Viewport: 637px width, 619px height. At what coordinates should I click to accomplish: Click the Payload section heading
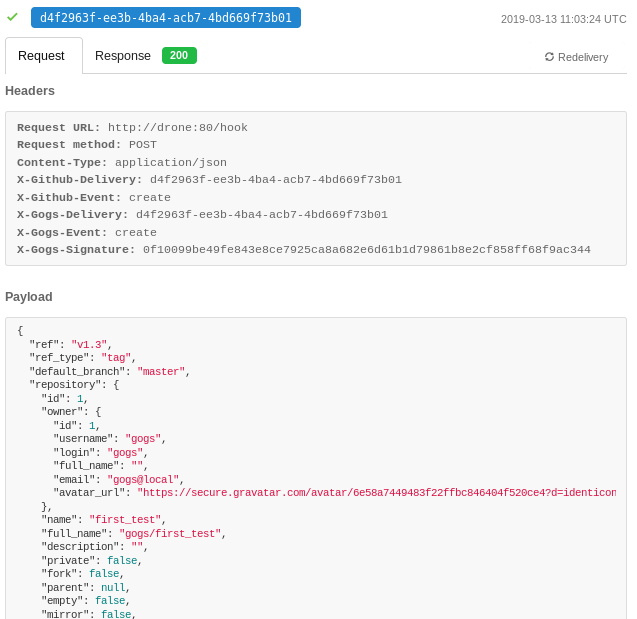[x=29, y=297]
